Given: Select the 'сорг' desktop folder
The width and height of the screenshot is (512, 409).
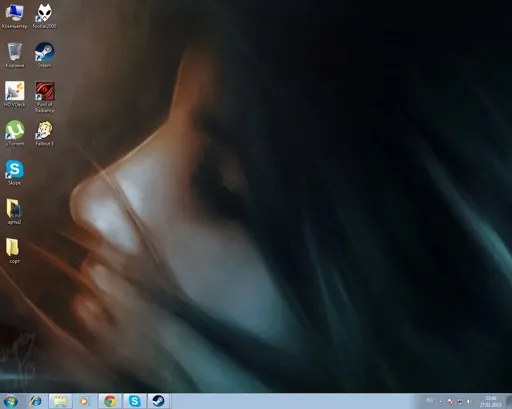Looking at the screenshot, I should (x=14, y=251).
